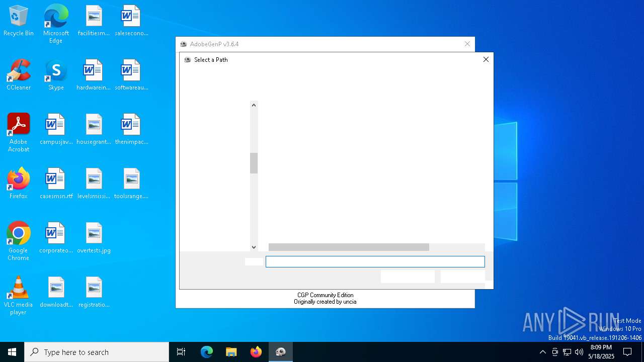The height and width of the screenshot is (362, 644).
Task: Select the salesecono... Word document icon
Action: pyautogui.click(x=131, y=21)
